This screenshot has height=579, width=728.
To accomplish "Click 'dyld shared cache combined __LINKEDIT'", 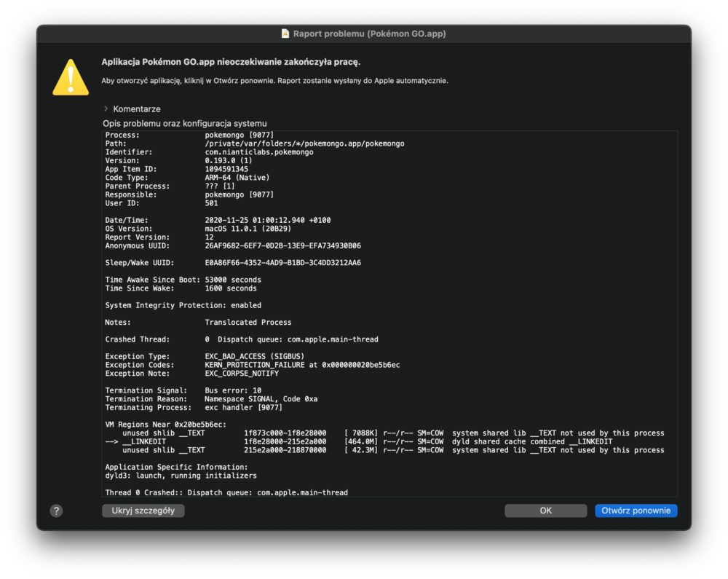I will pyautogui.click(x=533, y=441).
